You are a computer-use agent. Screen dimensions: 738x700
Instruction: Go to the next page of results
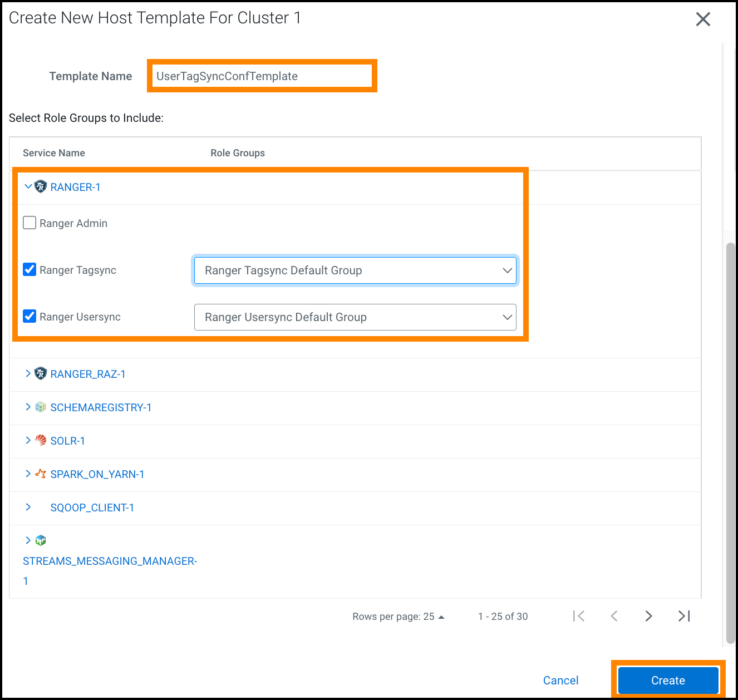[648, 616]
